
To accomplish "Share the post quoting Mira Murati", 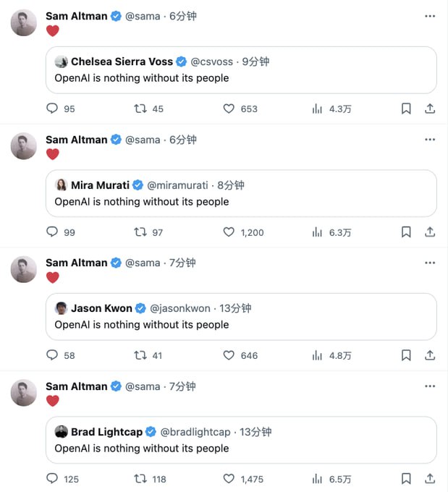I will (x=429, y=232).
